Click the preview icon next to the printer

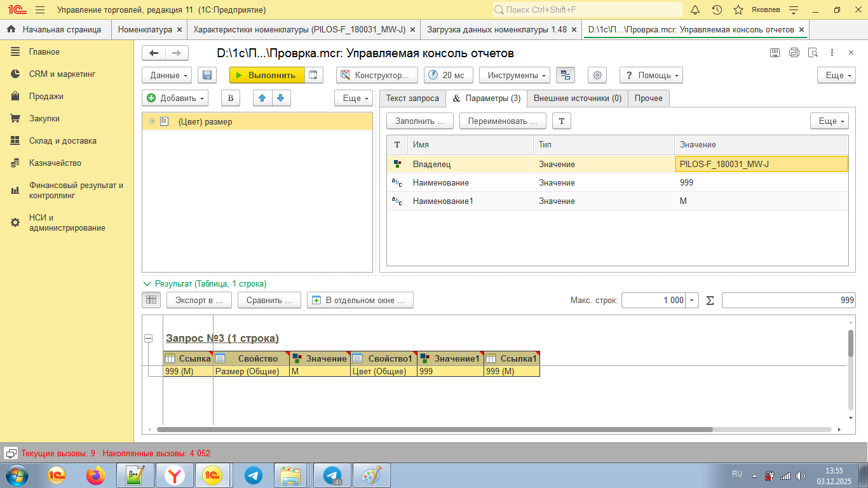[812, 53]
